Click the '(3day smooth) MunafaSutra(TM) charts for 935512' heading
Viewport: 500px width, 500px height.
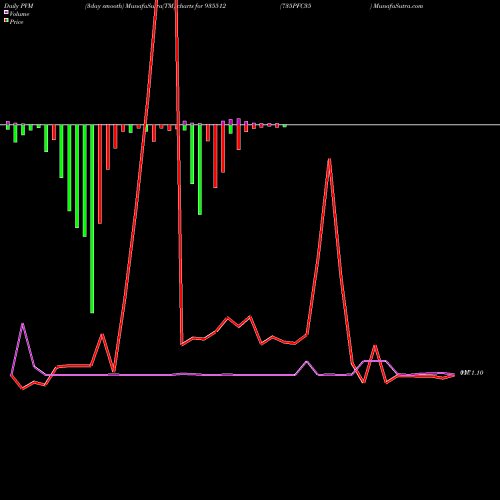[x=155, y=6]
